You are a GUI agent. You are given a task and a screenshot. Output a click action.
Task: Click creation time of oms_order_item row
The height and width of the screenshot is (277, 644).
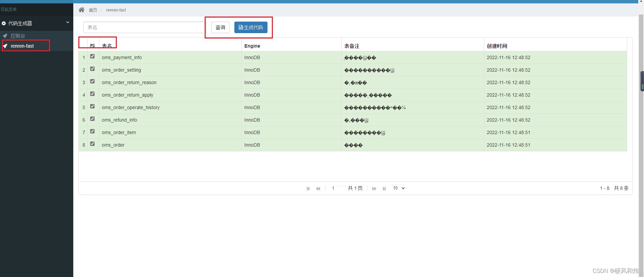508,132
